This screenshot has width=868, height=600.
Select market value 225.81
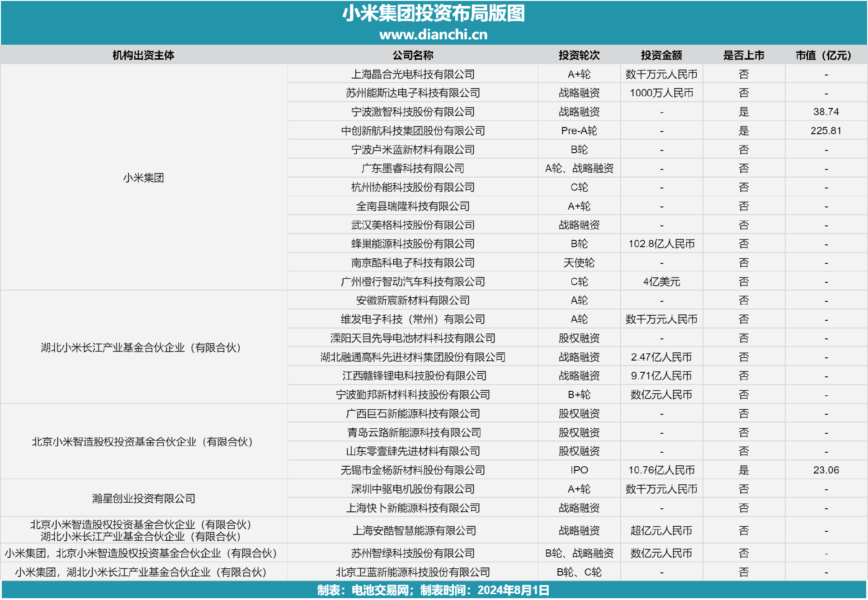[826, 131]
